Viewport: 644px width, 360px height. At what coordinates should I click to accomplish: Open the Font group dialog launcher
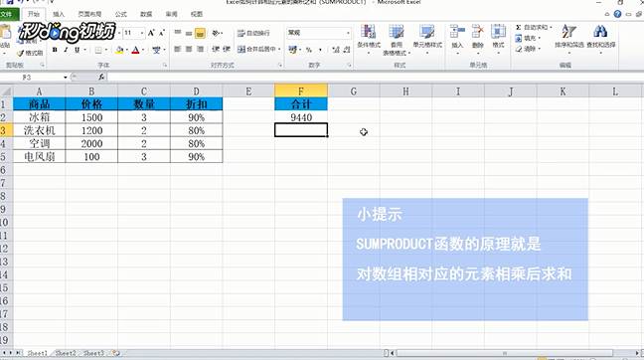(x=165, y=65)
